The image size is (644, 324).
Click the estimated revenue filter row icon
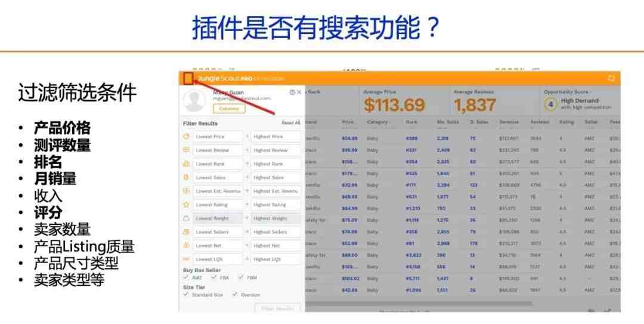[186, 191]
